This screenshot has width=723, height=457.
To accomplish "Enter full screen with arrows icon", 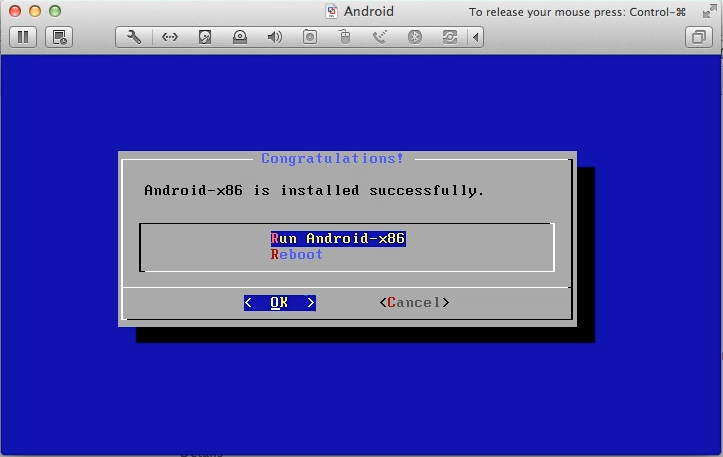I will pyautogui.click(x=709, y=11).
